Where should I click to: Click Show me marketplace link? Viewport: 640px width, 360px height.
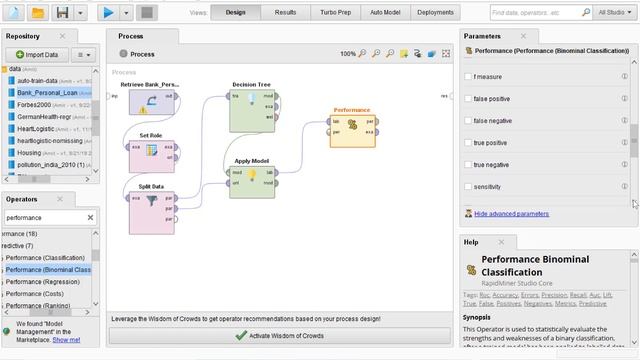(x=66, y=340)
